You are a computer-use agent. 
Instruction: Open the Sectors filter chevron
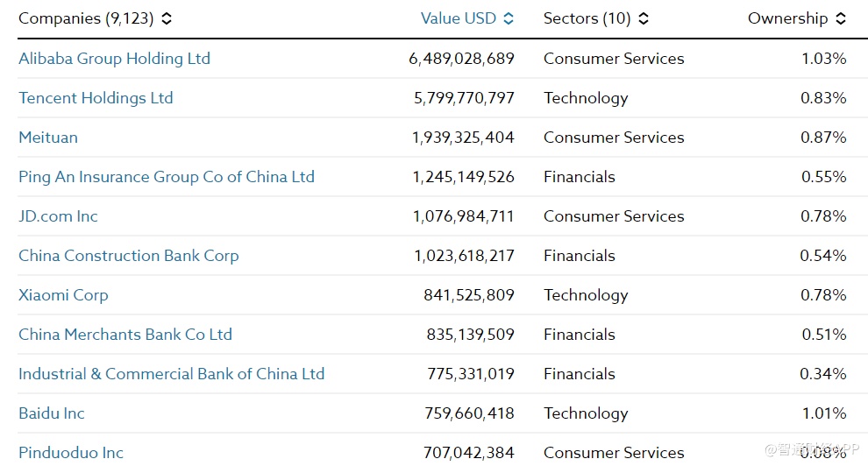click(x=644, y=18)
